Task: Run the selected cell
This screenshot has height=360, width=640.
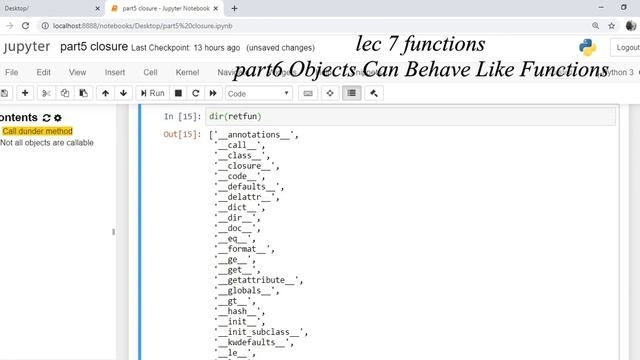Action: (152, 93)
